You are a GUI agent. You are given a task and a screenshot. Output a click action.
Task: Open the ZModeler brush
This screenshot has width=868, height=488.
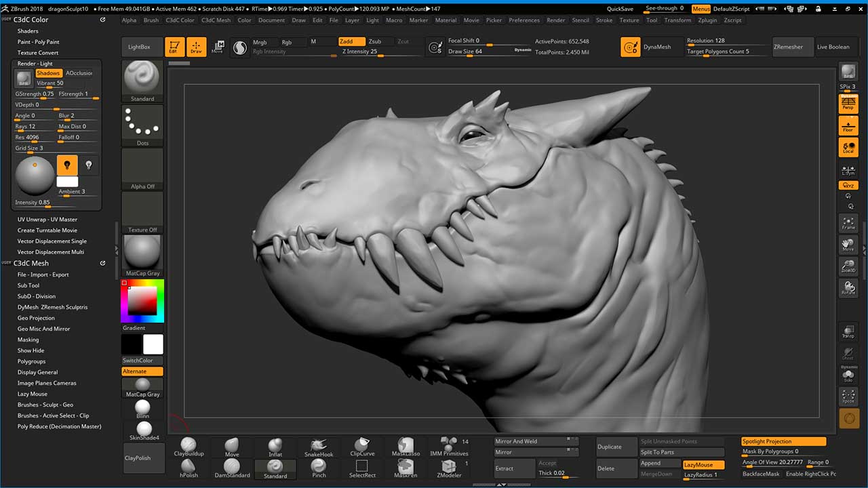click(449, 468)
